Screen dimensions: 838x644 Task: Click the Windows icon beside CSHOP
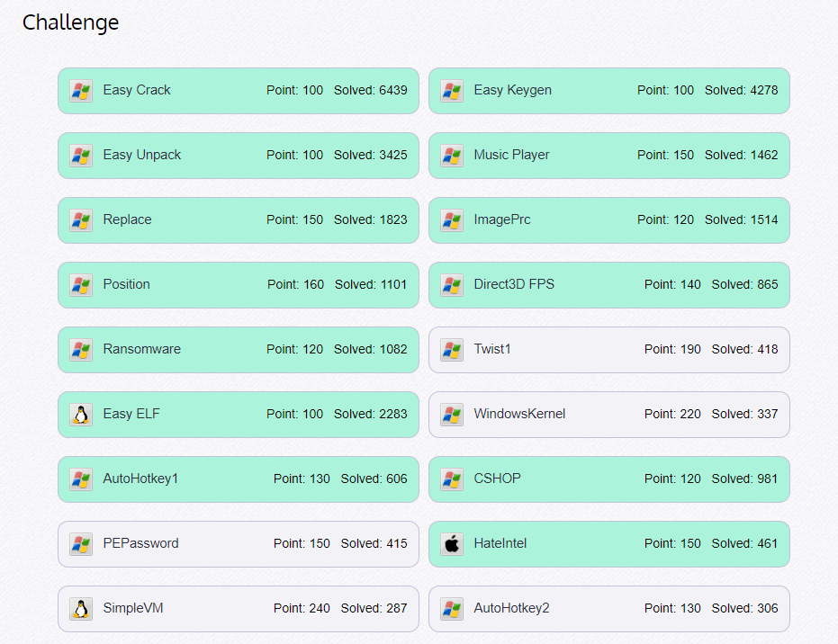(x=452, y=479)
